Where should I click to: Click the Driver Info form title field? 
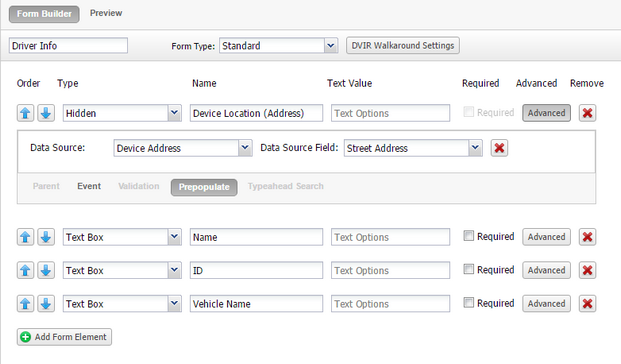click(x=68, y=46)
